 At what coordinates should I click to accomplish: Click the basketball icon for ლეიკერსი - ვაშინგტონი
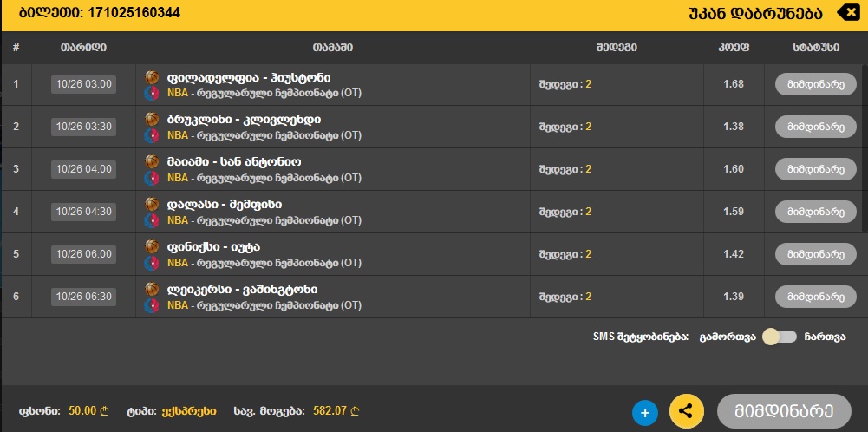click(152, 289)
